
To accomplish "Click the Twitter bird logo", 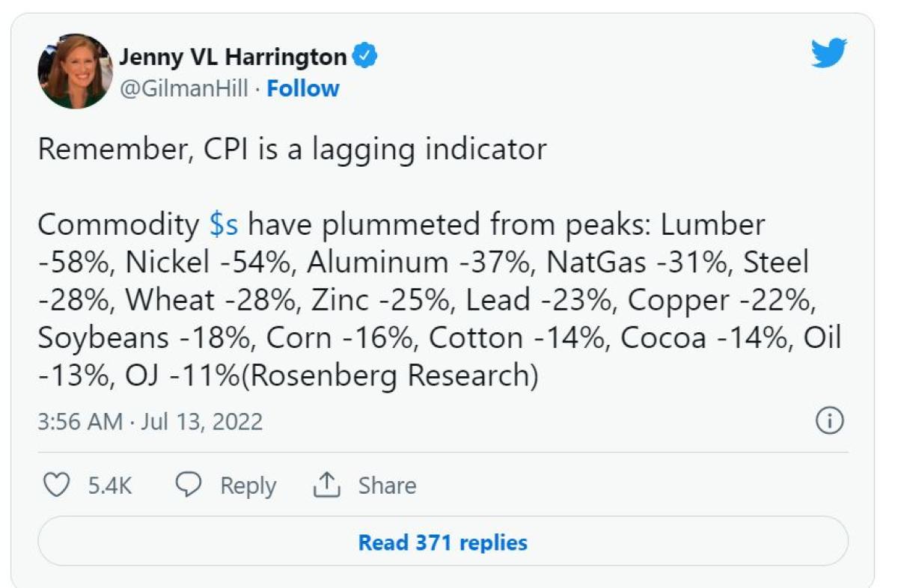I will (x=828, y=54).
